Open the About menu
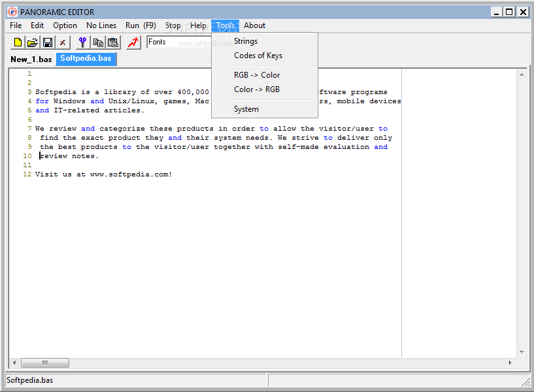This screenshot has height=392, width=534. [x=254, y=25]
